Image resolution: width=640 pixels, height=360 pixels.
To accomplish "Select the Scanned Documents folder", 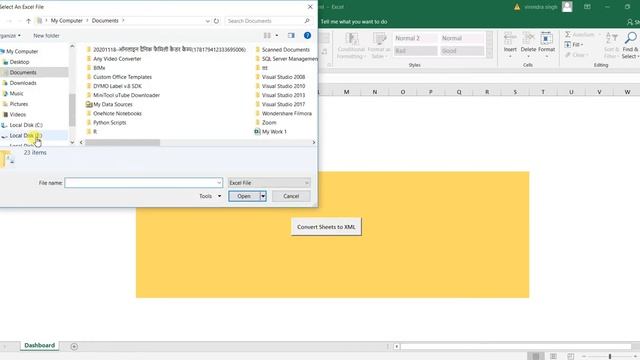I will coord(282,49).
